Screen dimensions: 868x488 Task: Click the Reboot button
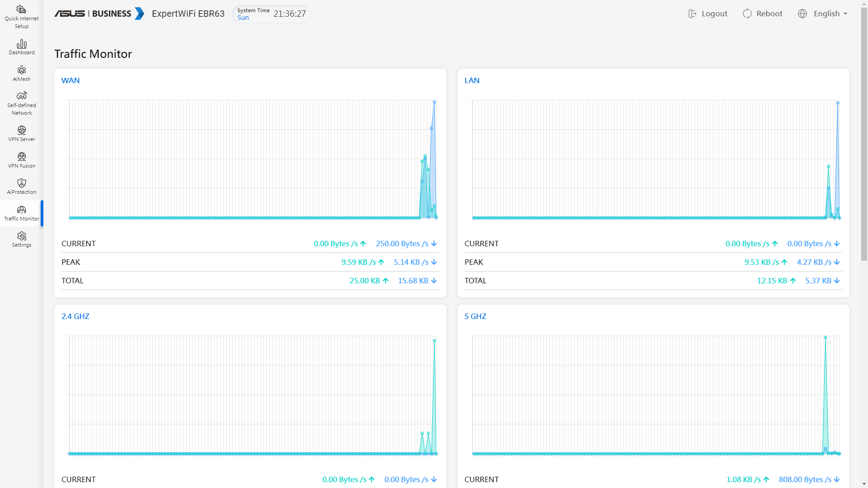[763, 14]
